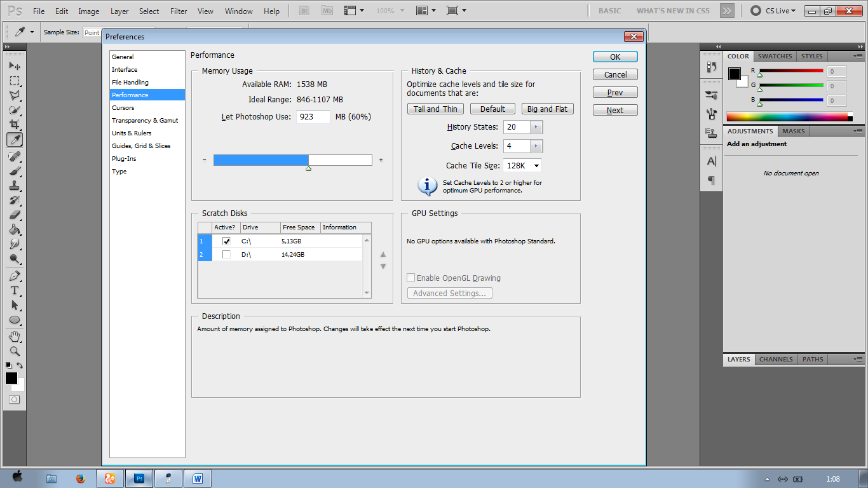Select the Pen tool
Image resolution: width=868 pixels, height=488 pixels.
pyautogui.click(x=15, y=276)
